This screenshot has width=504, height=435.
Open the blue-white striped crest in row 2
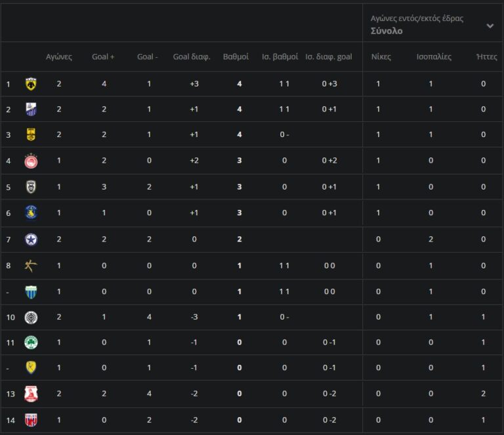click(31, 109)
